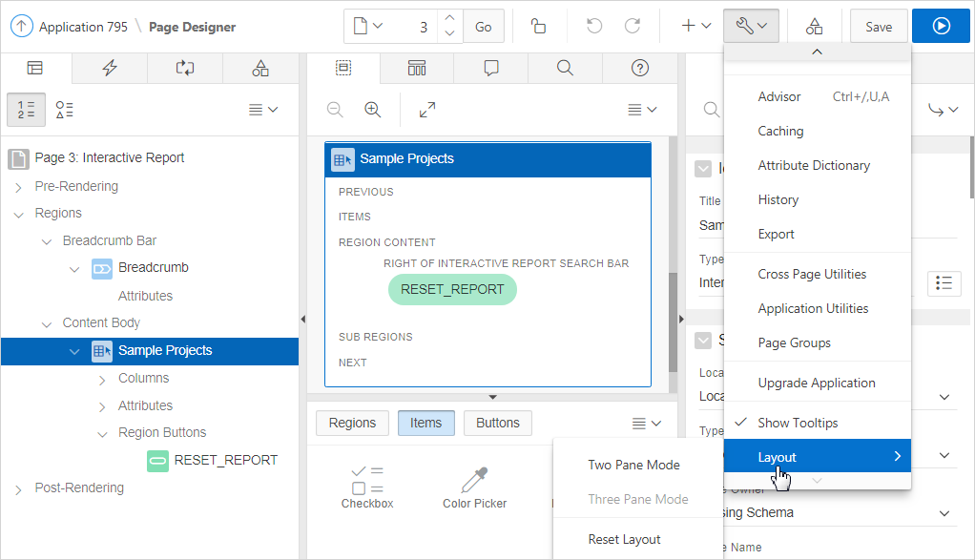
Task: Switch to the Processing tab
Action: [185, 68]
